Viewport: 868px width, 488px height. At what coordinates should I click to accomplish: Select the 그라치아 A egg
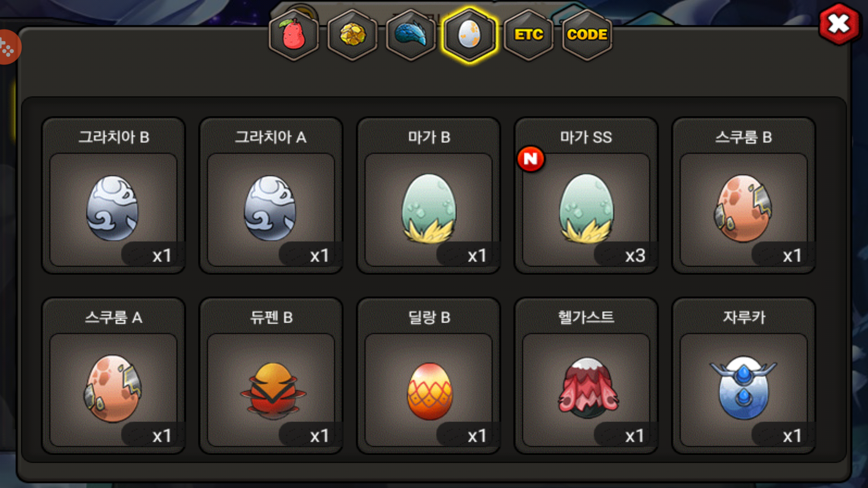pyautogui.click(x=271, y=196)
